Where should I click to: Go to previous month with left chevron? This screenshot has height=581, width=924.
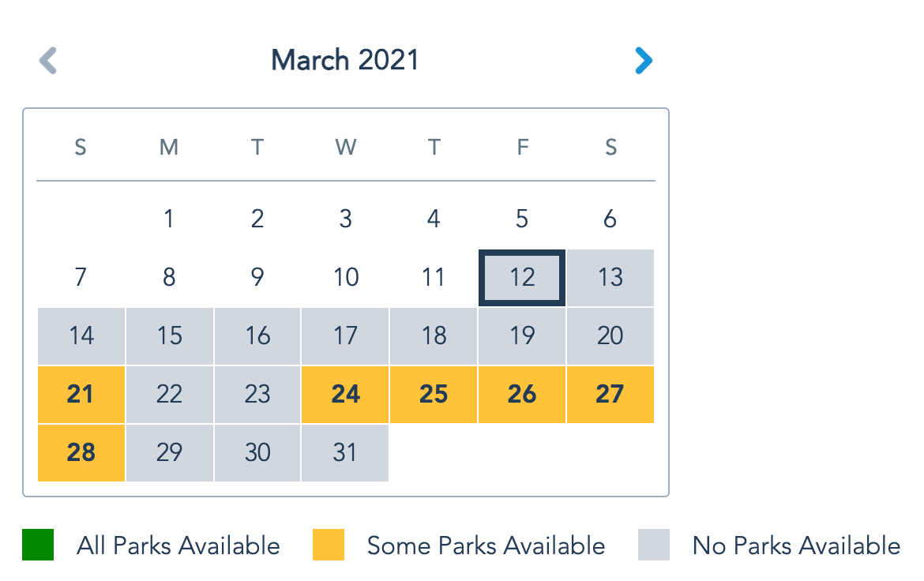[x=48, y=61]
